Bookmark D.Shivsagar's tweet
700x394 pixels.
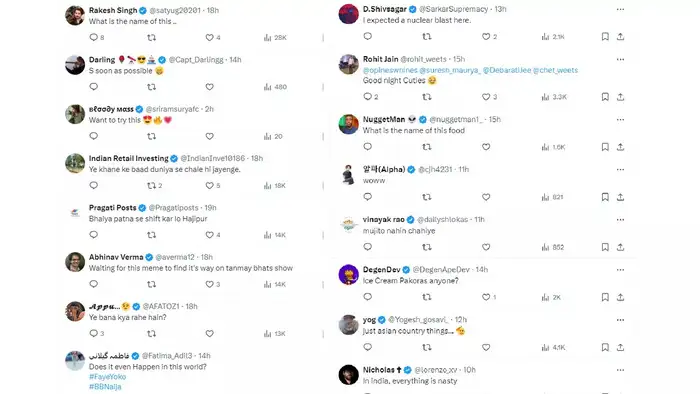click(x=605, y=37)
